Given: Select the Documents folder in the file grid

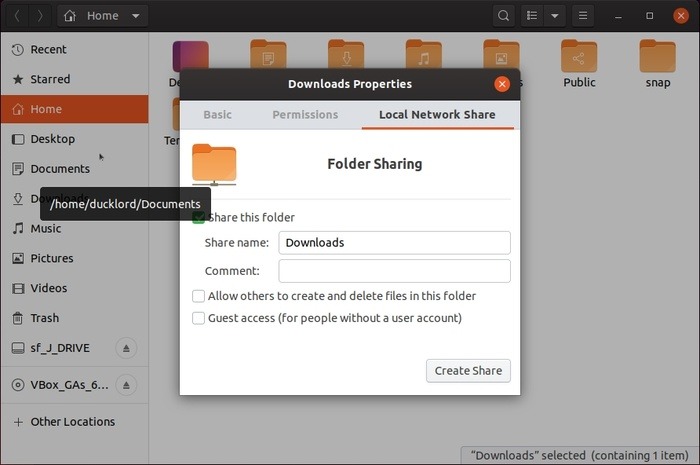Looking at the screenshot, I should pyautogui.click(x=268, y=54).
